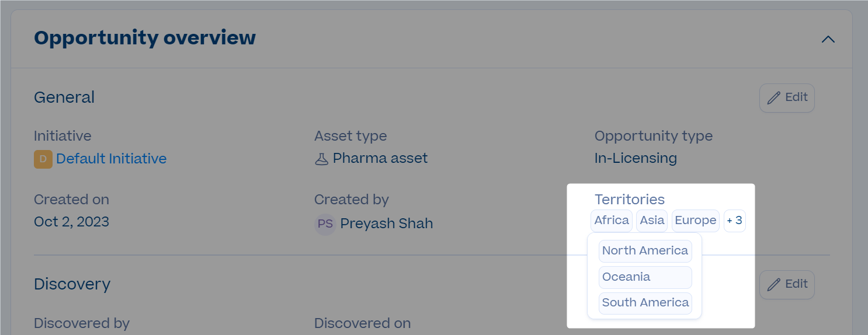Click the In-Licensing opportunity type value
This screenshot has height=335, width=868.
(x=636, y=158)
